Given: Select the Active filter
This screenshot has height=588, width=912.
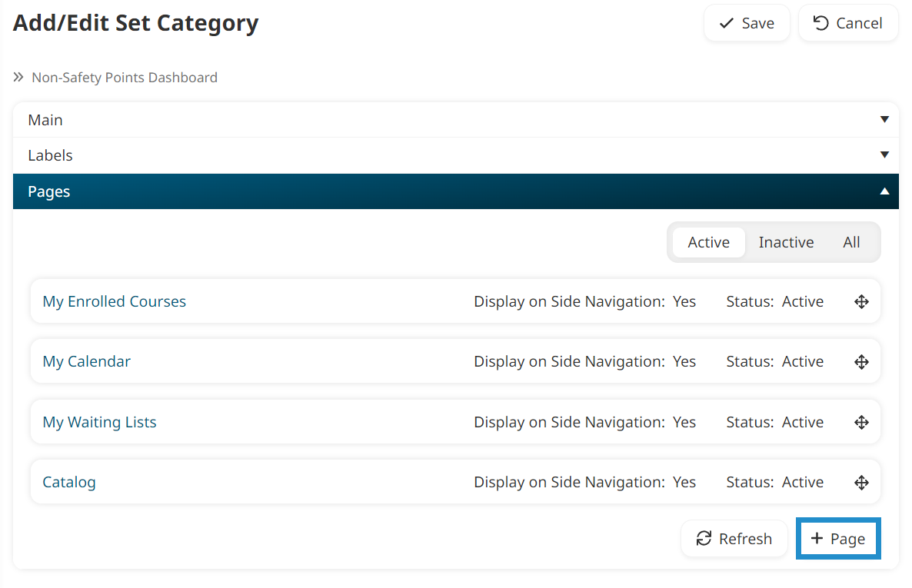Looking at the screenshot, I should point(707,241).
